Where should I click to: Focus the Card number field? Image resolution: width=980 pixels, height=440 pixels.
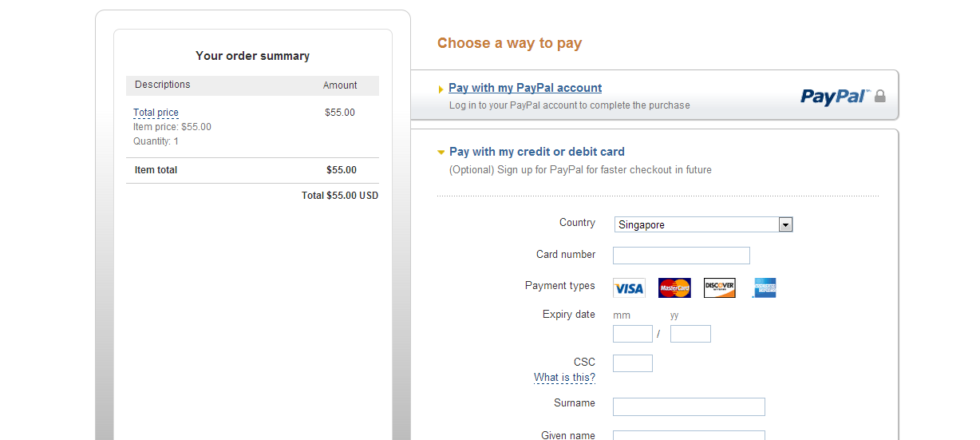pyautogui.click(x=681, y=256)
